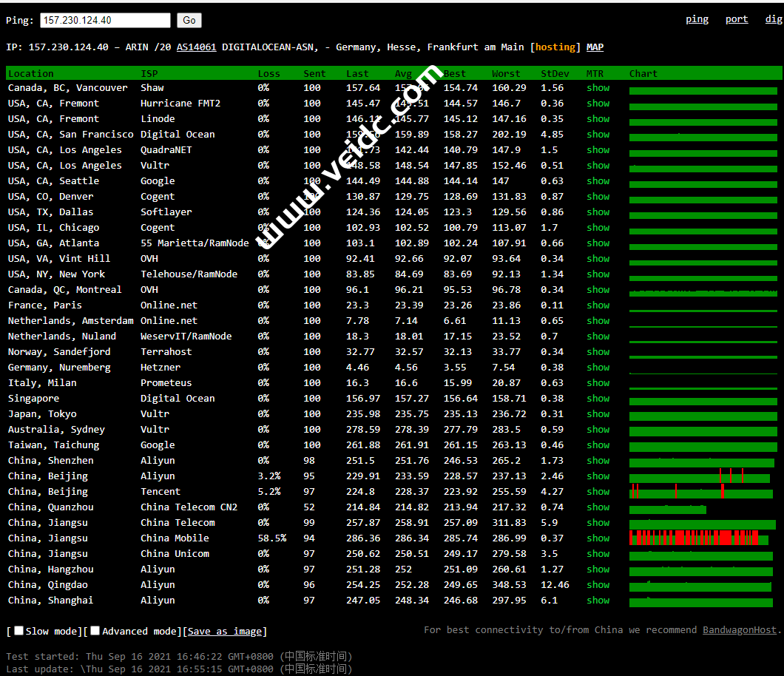Click the ISP column header
The height and width of the screenshot is (676, 784).
tap(149, 73)
